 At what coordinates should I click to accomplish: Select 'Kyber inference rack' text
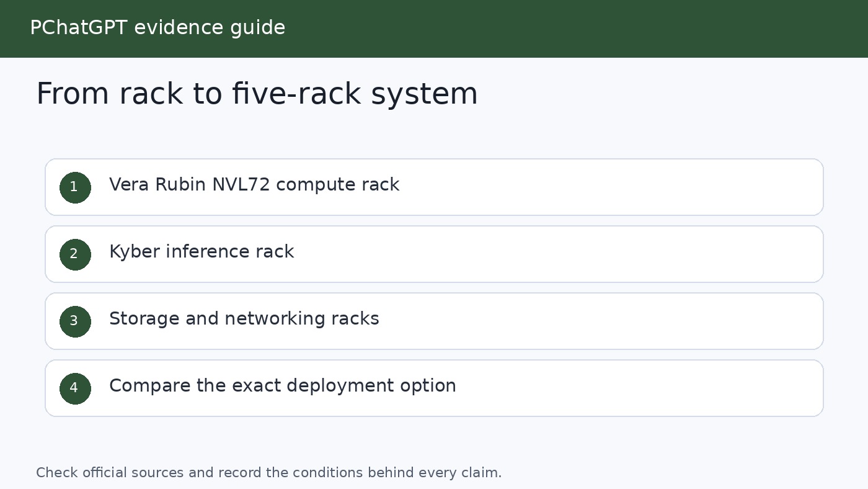coord(201,252)
